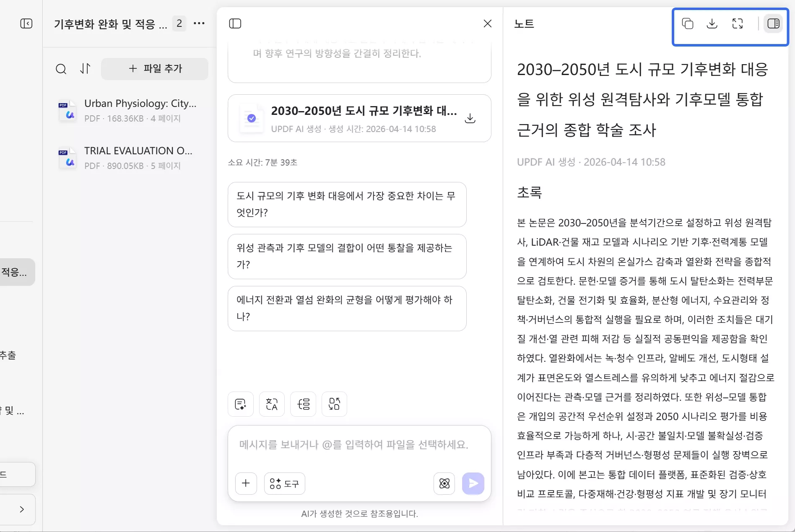The width and height of the screenshot is (795, 532).
Task: Expand the collapsed bottom-left panel chevron
Action: tap(22, 509)
